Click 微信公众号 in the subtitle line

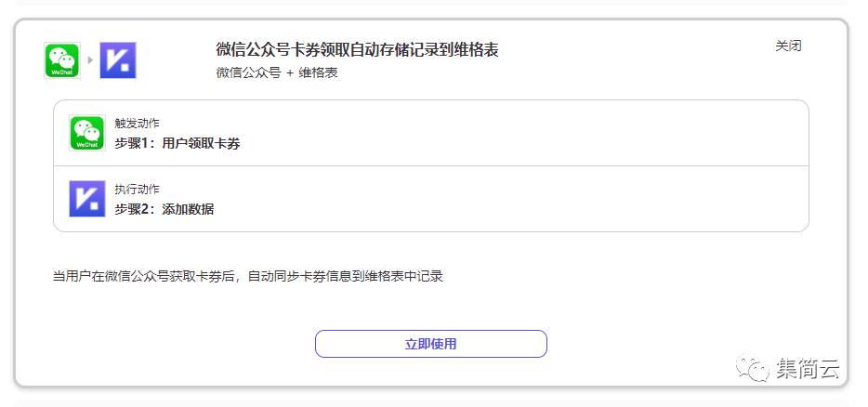click(x=248, y=72)
